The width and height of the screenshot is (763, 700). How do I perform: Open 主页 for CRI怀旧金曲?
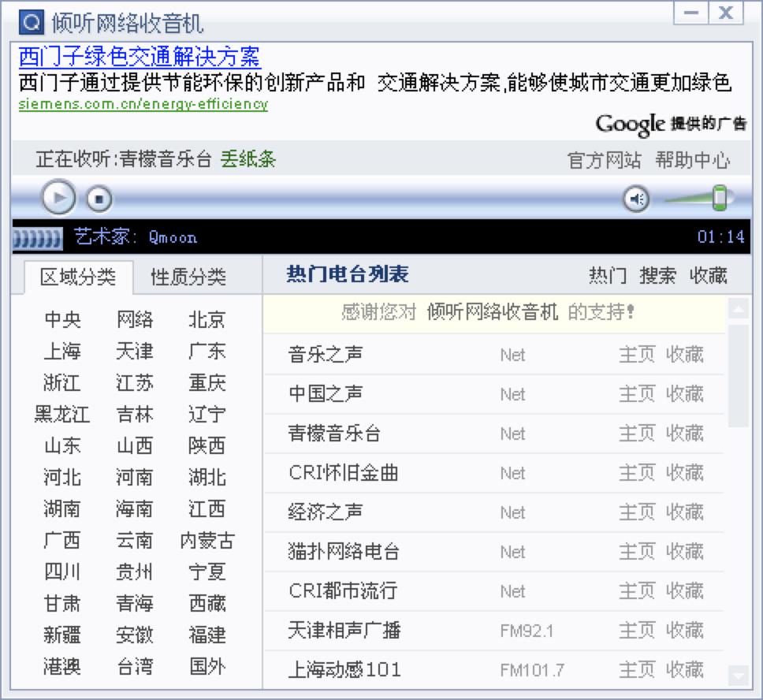(637, 473)
